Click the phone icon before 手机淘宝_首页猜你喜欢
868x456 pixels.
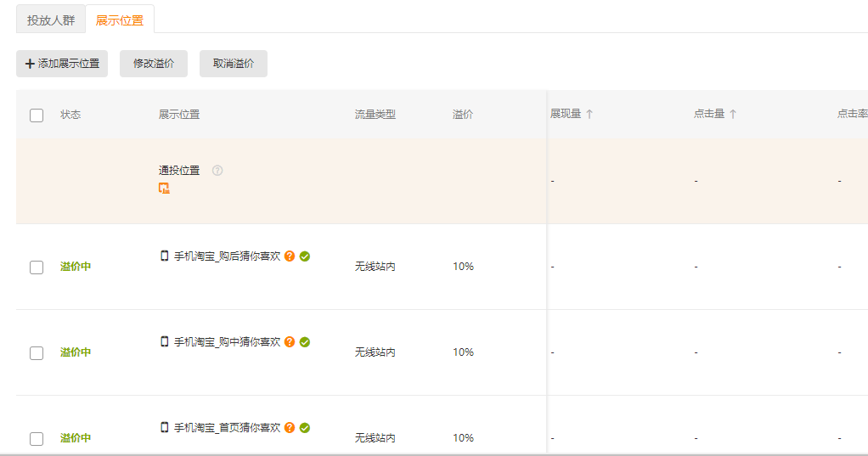[165, 427]
